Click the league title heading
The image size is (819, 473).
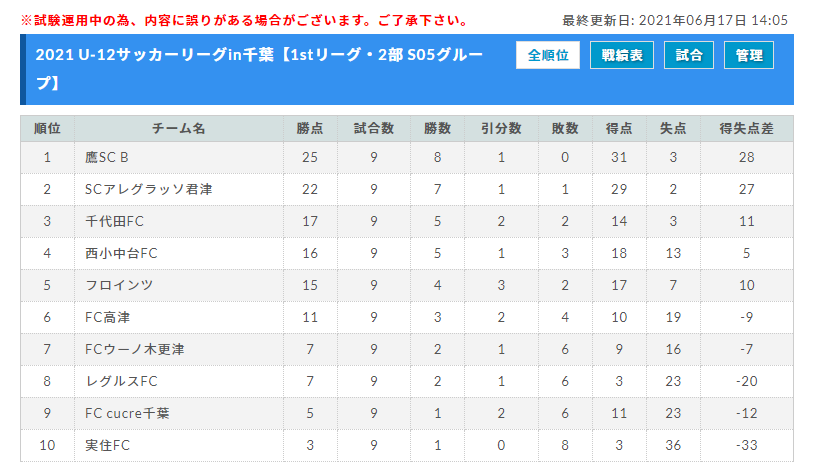tap(259, 68)
